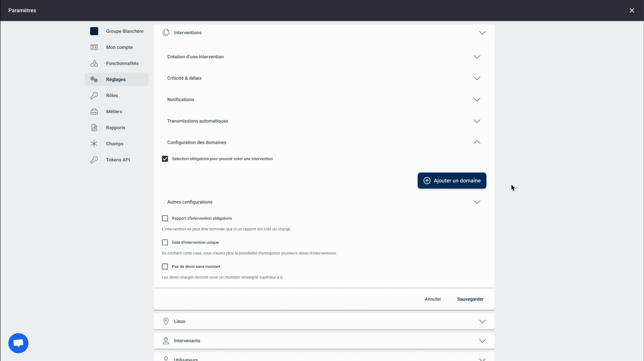Click the Rapports document icon
The height and width of the screenshot is (361, 644).
[x=94, y=128]
